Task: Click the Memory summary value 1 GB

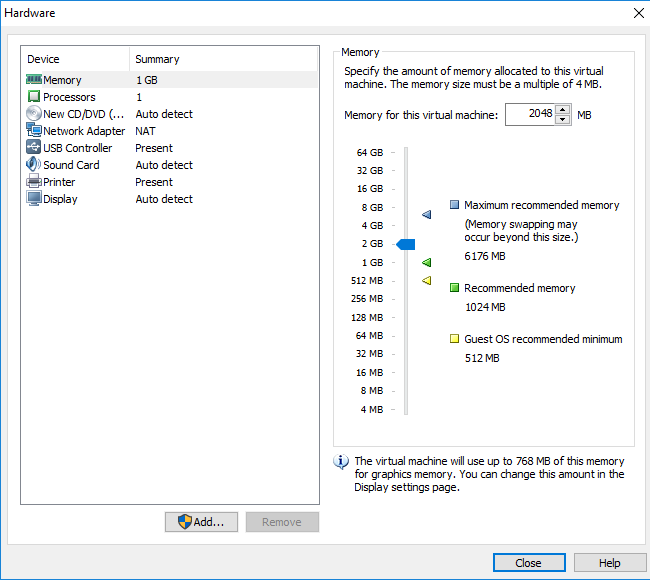Action: tap(147, 80)
